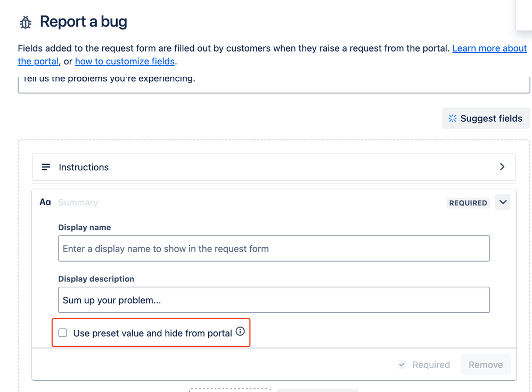The width and height of the screenshot is (532, 392).
Task: Click the Report a bug heading
Action: click(x=84, y=22)
